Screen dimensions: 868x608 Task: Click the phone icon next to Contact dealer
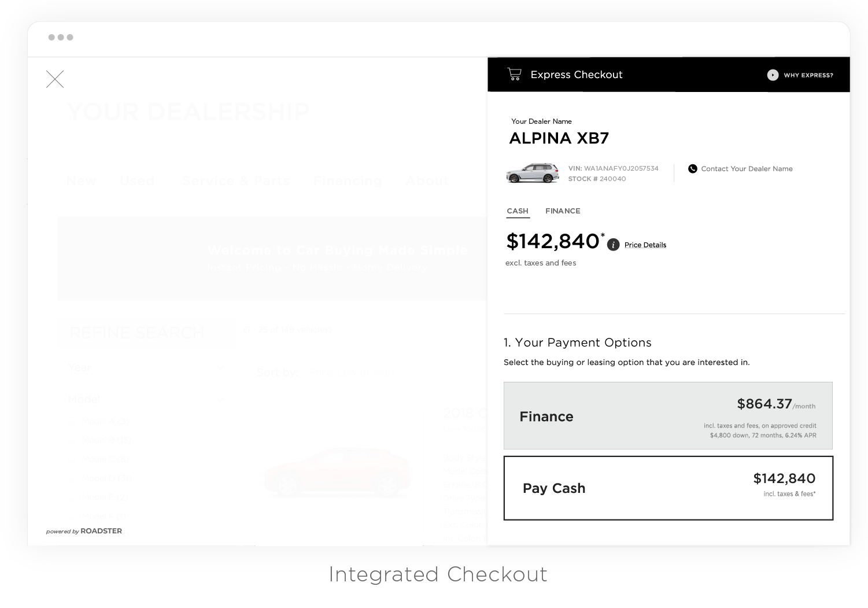click(692, 169)
